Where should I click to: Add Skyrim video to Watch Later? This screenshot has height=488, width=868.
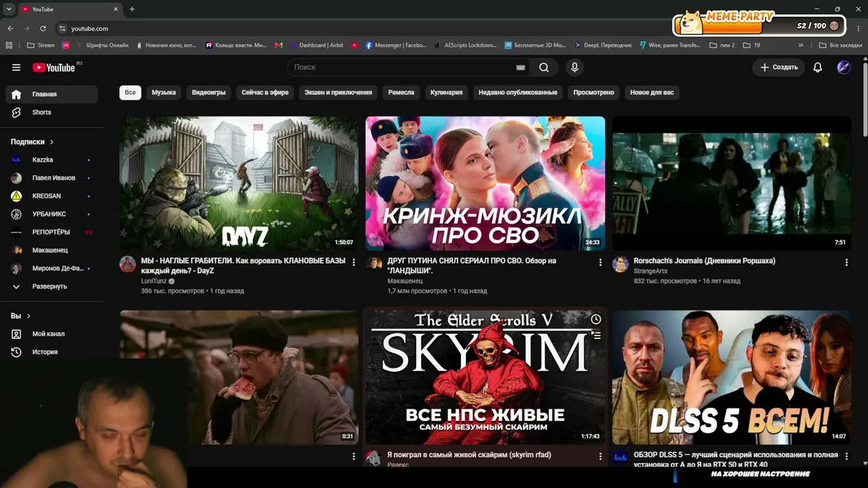point(595,319)
